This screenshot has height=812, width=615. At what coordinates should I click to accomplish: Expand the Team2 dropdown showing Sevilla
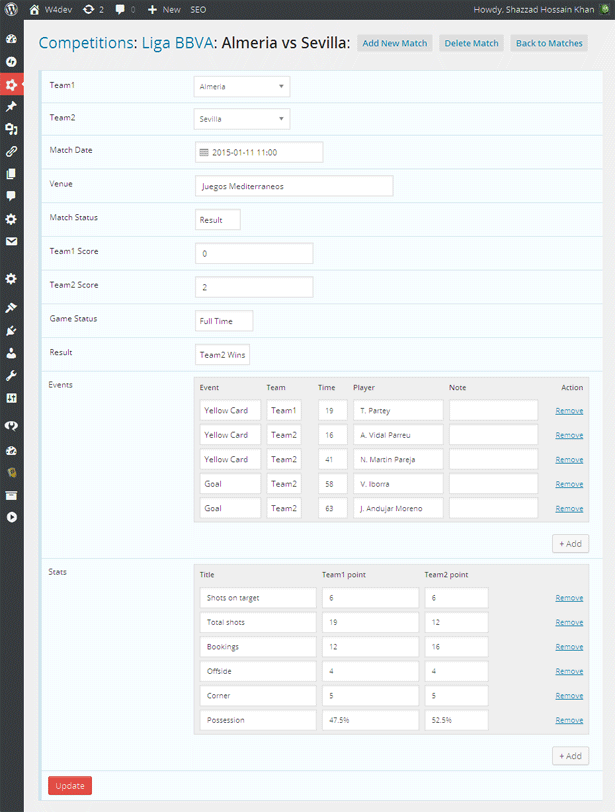241,119
